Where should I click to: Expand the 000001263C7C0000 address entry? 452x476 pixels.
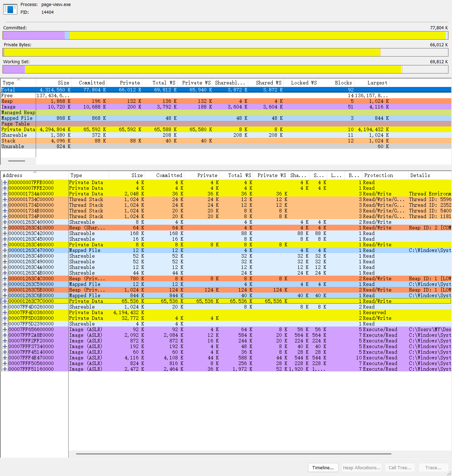5,301
